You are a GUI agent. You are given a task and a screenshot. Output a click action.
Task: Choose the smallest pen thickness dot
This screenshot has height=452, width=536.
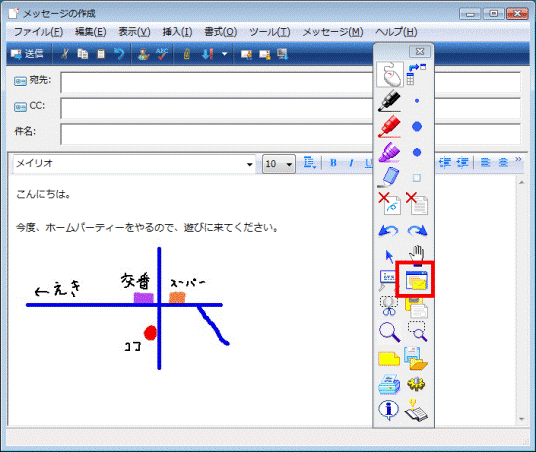[x=417, y=101]
